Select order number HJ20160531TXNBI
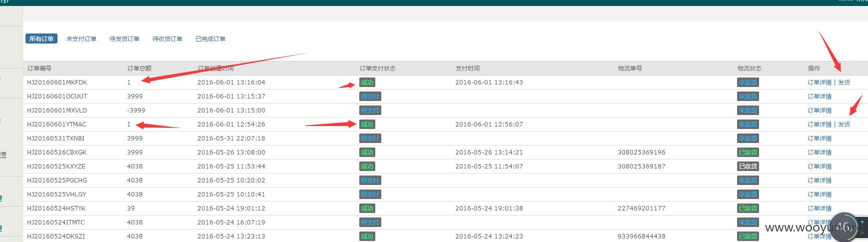This screenshot has height=242, width=868. 56,138
